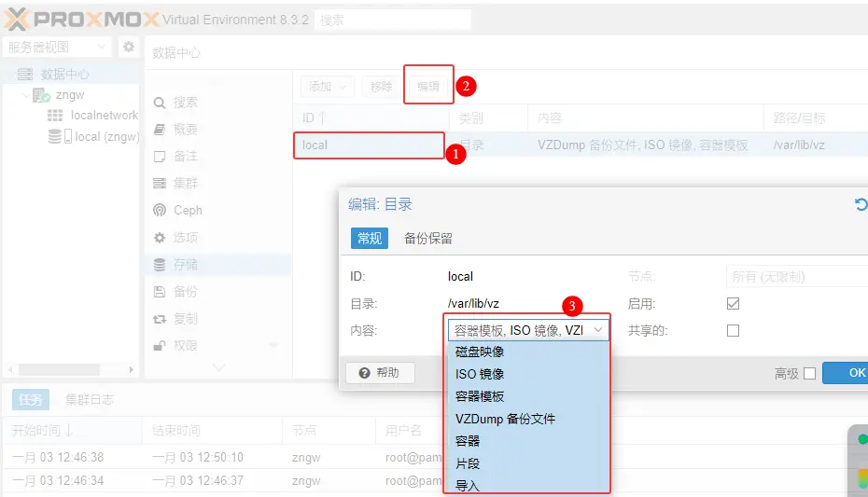The image size is (868, 497).
Task: Click reset icon in edit dialog header
Action: point(861,204)
